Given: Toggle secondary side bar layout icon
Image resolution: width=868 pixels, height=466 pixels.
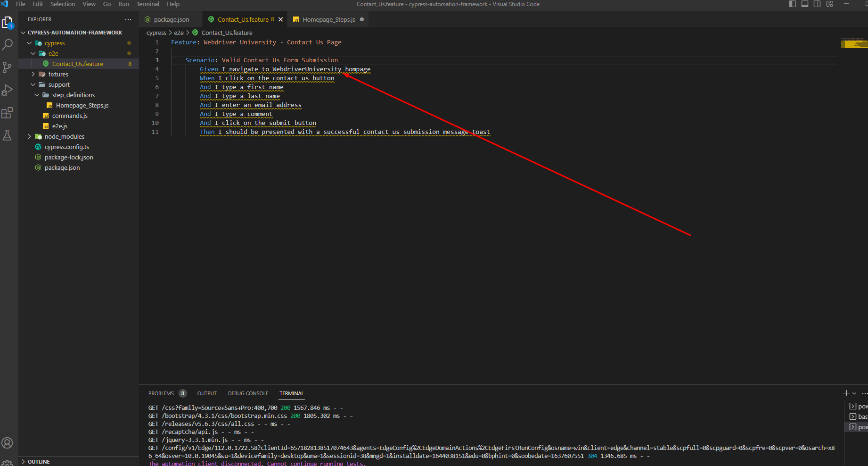Looking at the screenshot, I should (817, 4).
